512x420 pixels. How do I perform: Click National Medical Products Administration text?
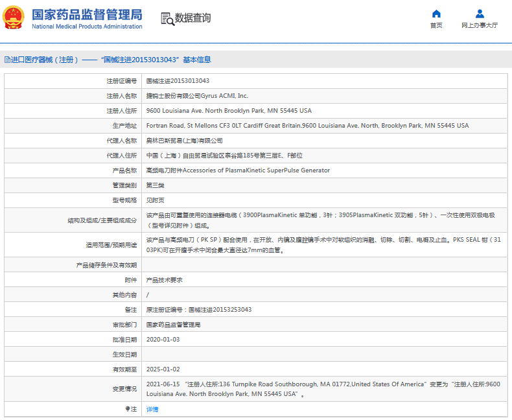tap(87, 27)
